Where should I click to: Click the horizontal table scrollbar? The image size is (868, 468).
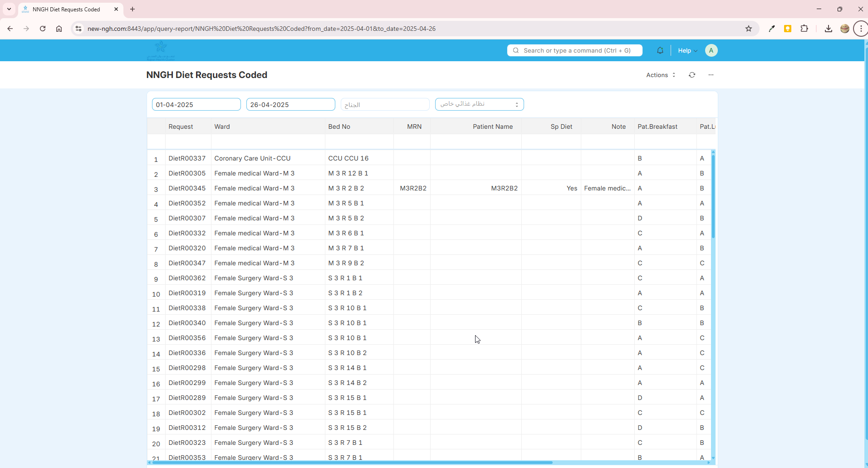click(352, 463)
